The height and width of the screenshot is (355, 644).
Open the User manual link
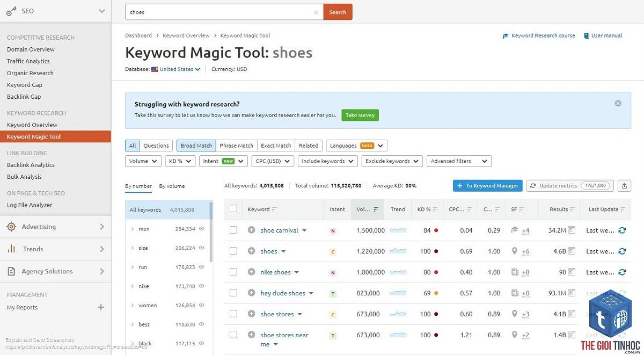point(603,35)
